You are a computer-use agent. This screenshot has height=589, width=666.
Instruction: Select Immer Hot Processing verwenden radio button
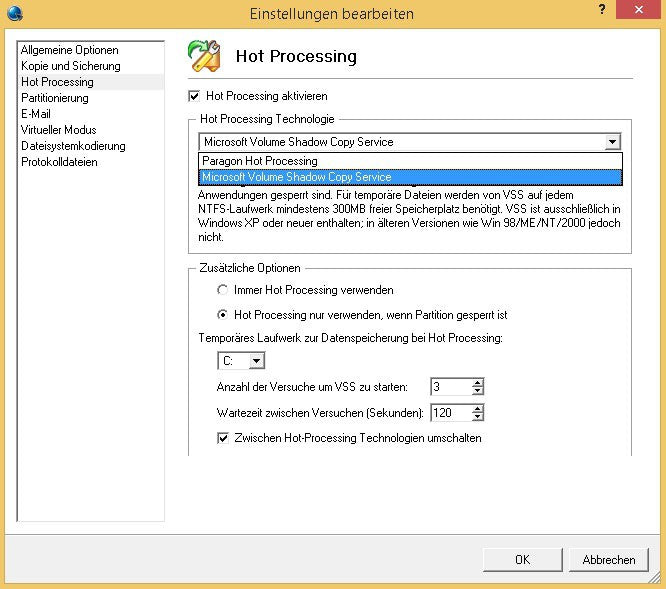click(222, 290)
